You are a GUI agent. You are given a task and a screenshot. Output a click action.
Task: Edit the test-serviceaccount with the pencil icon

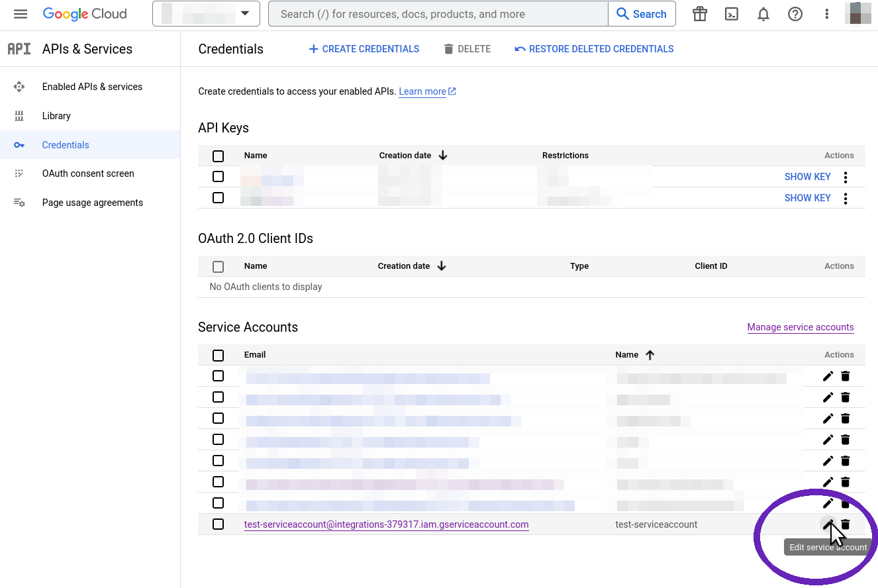(828, 524)
